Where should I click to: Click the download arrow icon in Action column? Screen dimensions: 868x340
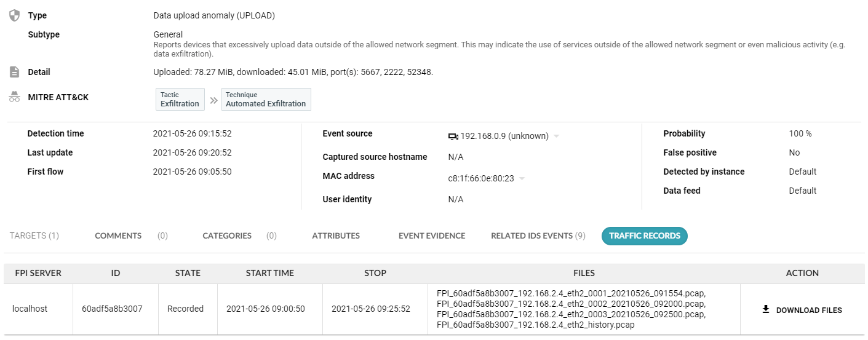pyautogui.click(x=766, y=309)
